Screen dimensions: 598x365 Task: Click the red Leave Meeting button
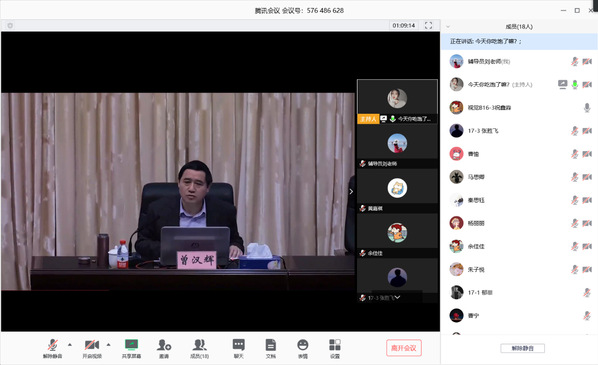point(404,348)
